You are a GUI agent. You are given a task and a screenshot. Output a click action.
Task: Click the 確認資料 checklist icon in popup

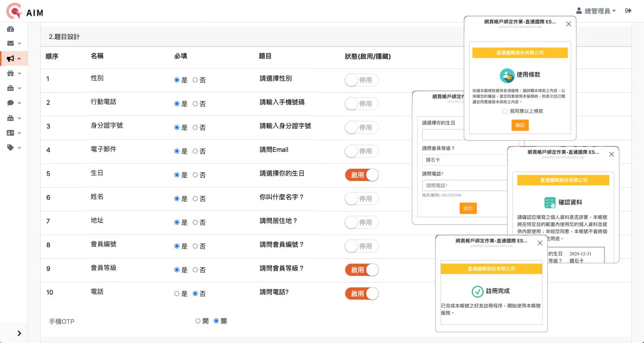click(550, 202)
